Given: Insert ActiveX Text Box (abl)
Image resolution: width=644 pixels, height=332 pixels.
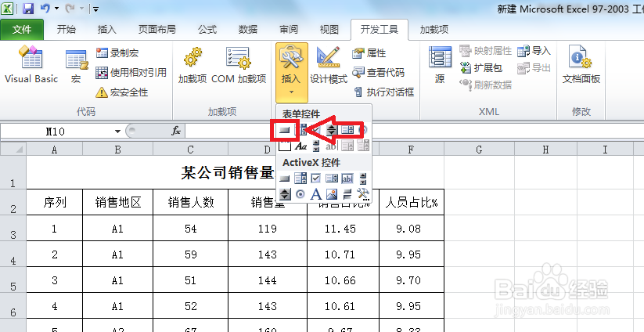Looking at the screenshot, I should pyautogui.click(x=347, y=179).
